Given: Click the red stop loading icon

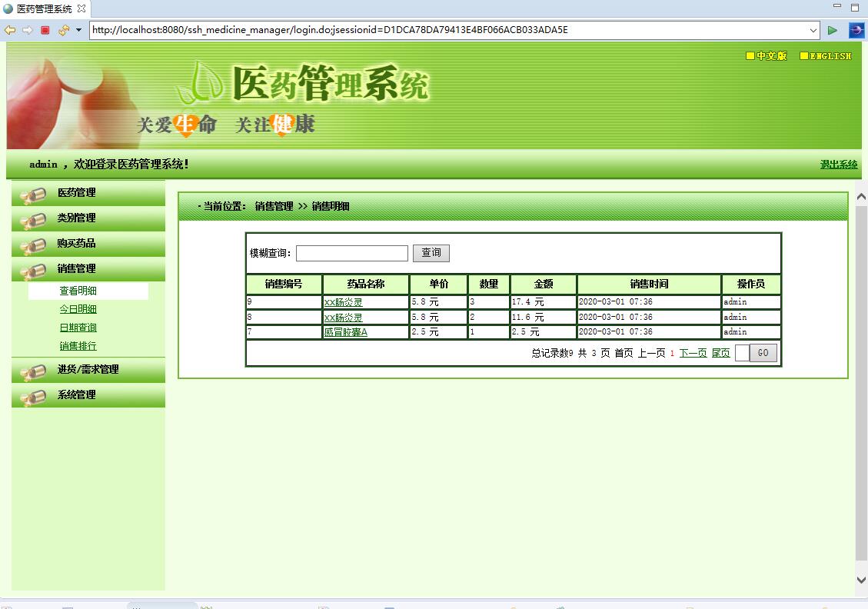Looking at the screenshot, I should click(45, 30).
